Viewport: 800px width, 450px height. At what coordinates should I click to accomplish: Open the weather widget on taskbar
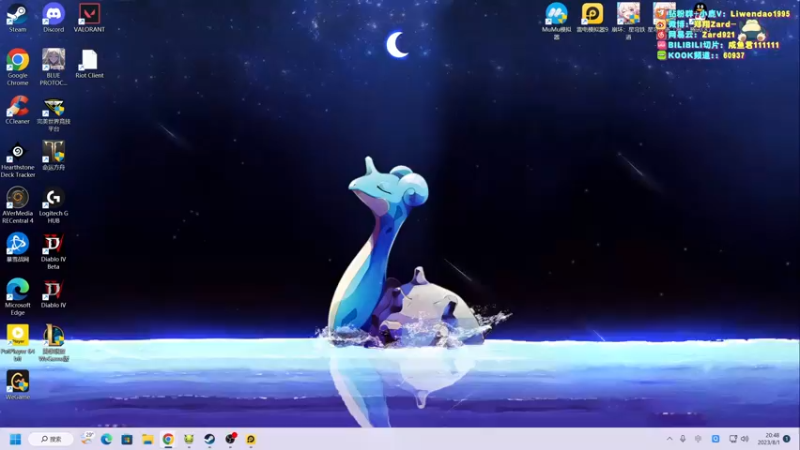[x=87, y=439]
